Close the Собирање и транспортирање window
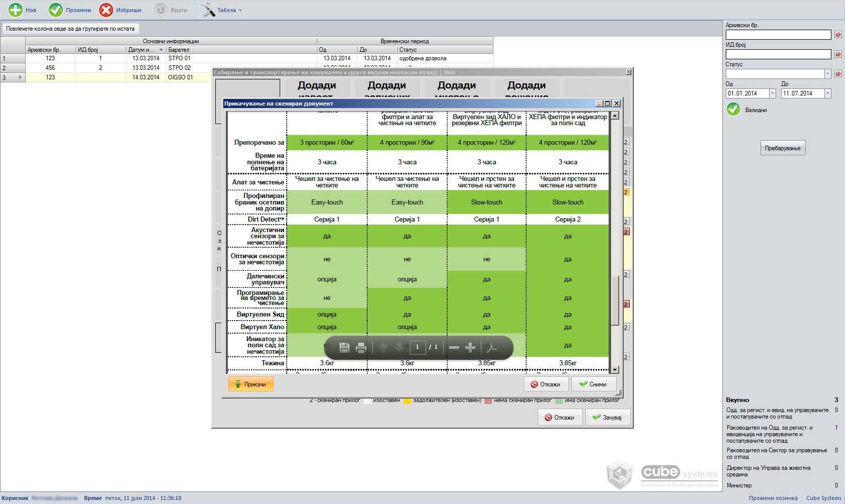845x504 pixels. (x=628, y=72)
